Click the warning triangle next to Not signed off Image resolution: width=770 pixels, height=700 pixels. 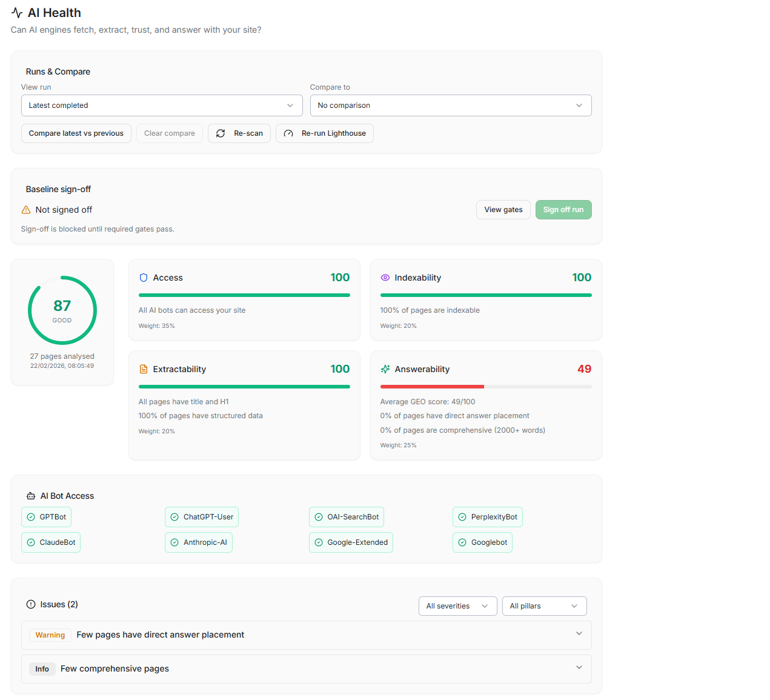coord(25,209)
